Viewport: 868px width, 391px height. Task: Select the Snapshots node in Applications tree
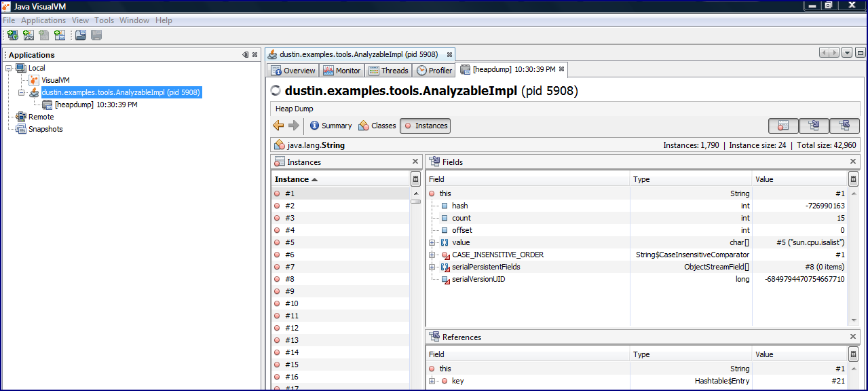(45, 129)
